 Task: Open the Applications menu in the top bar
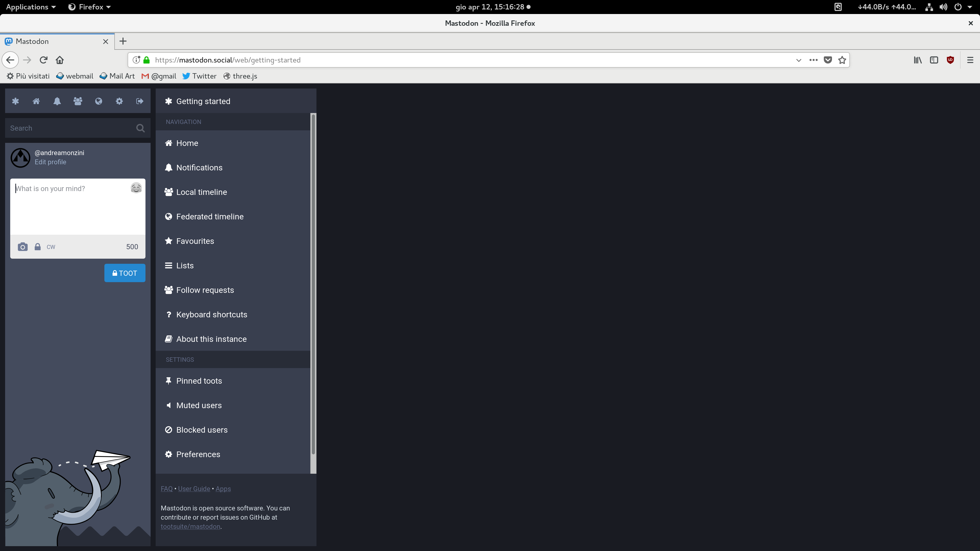tap(31, 7)
